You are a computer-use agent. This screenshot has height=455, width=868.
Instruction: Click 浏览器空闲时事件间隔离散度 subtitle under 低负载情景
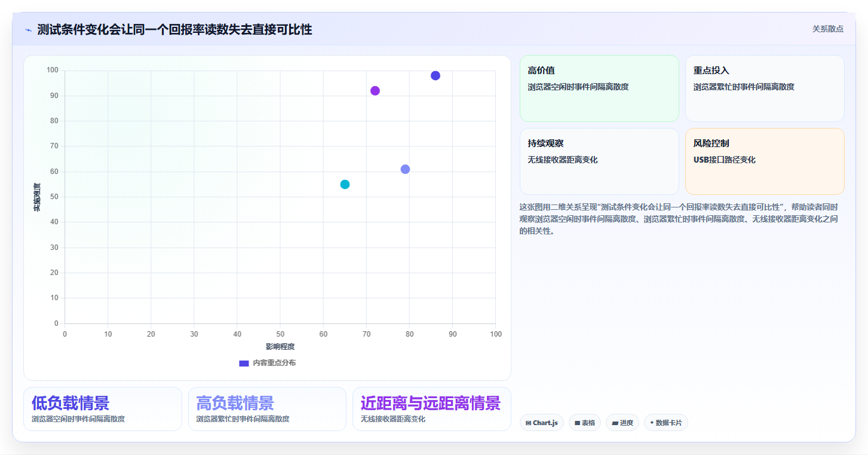coord(78,419)
